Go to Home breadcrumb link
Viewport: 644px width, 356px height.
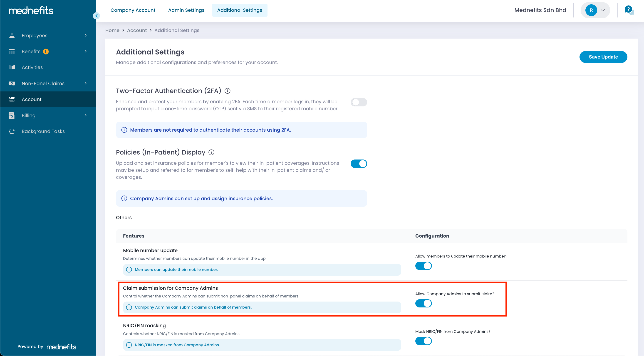click(112, 30)
